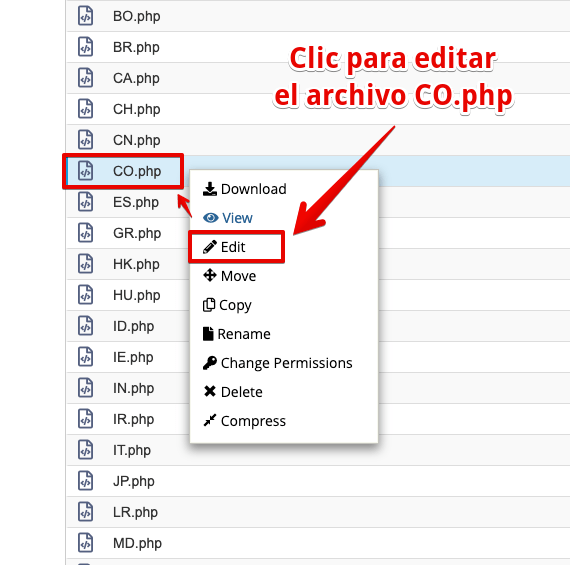This screenshot has width=570, height=565.
Task: Click the Download icon in context menu
Action: (210, 189)
